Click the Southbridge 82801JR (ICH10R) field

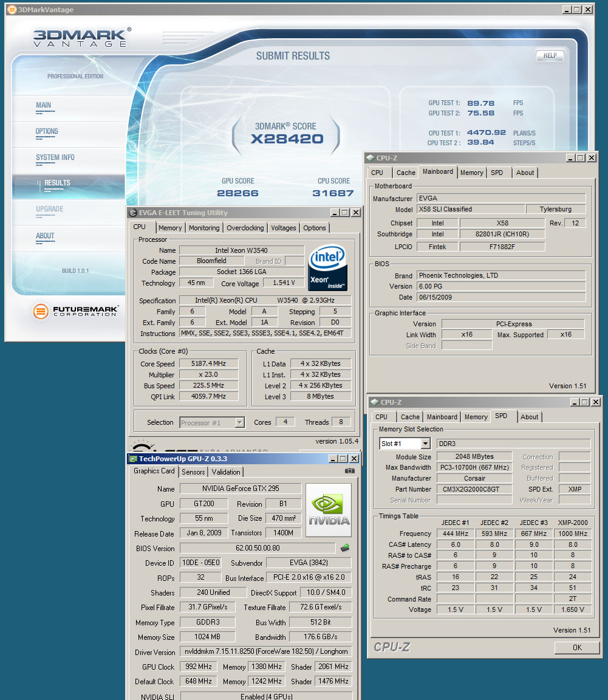(502, 234)
